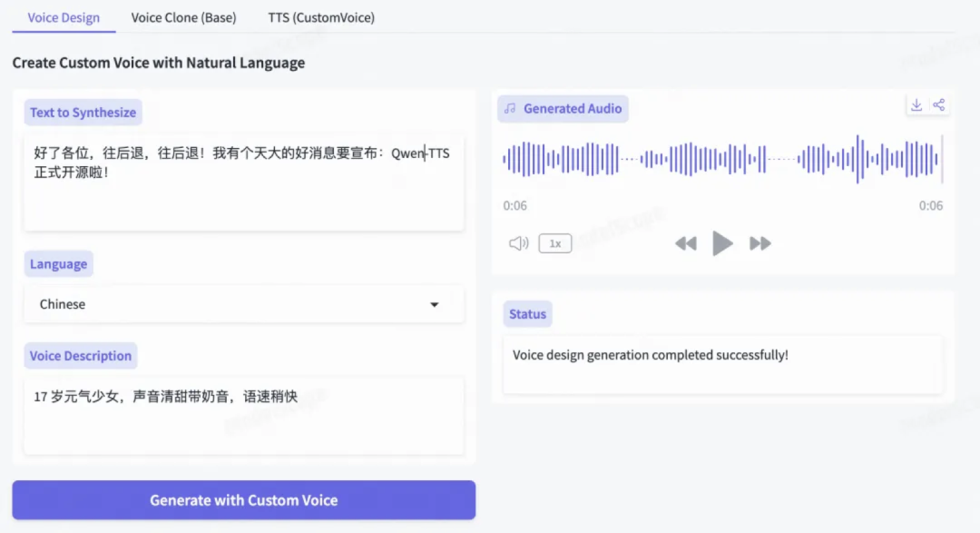The image size is (980, 533).
Task: Click the Voice Design tab label
Action: click(64, 16)
